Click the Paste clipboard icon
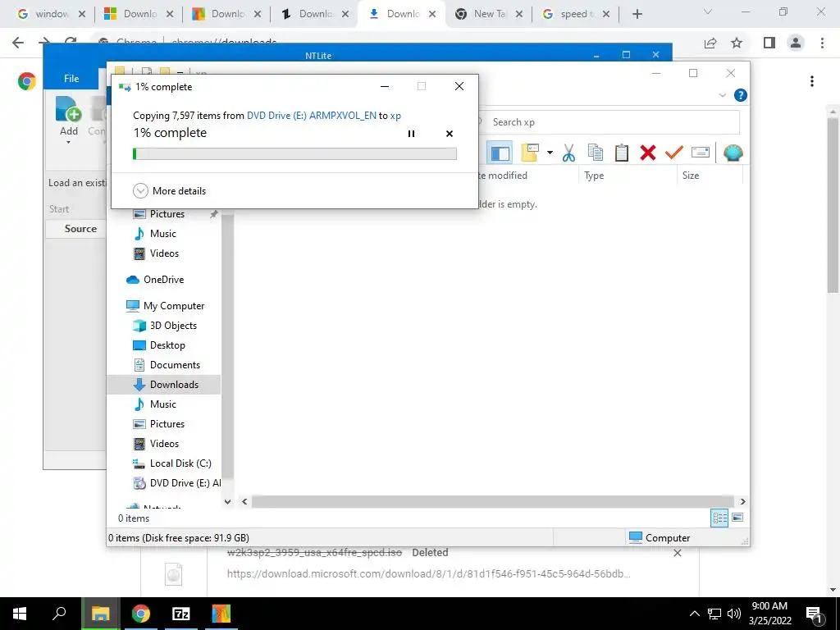The width and height of the screenshot is (840, 630). coord(622,153)
